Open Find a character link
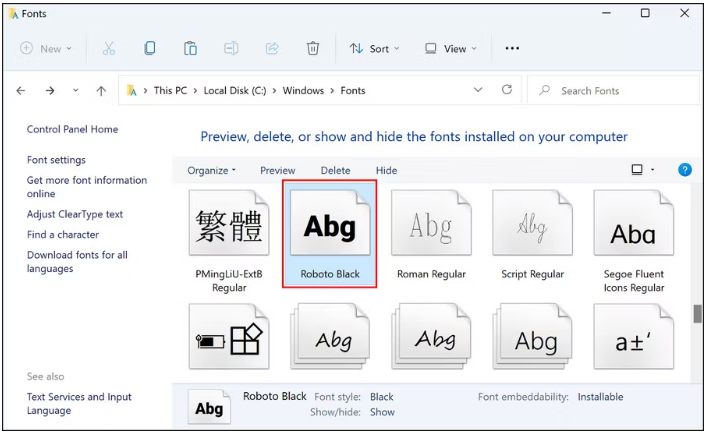Image resolution: width=708 pixels, height=433 pixels. (63, 234)
